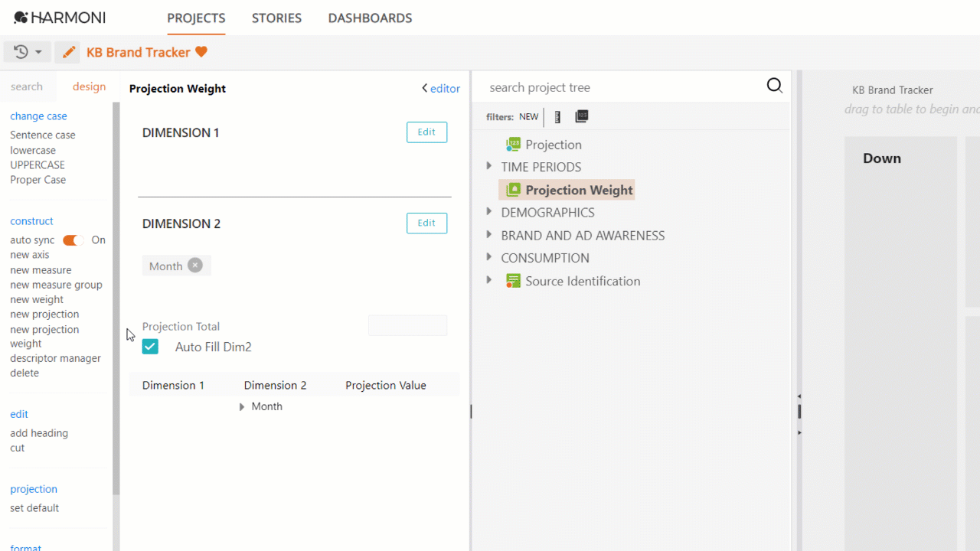Apply UPPERCASE change case
Screen dimensions: 980x551
coord(38,165)
